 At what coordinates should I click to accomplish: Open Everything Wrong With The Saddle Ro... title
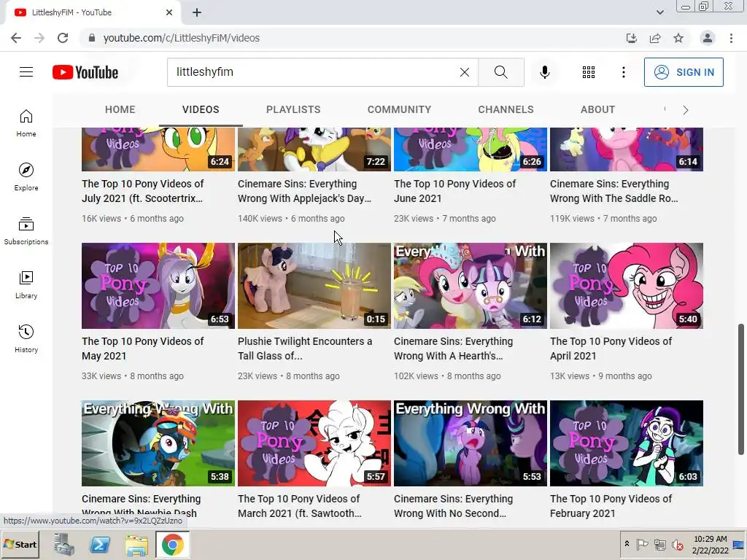(614, 191)
